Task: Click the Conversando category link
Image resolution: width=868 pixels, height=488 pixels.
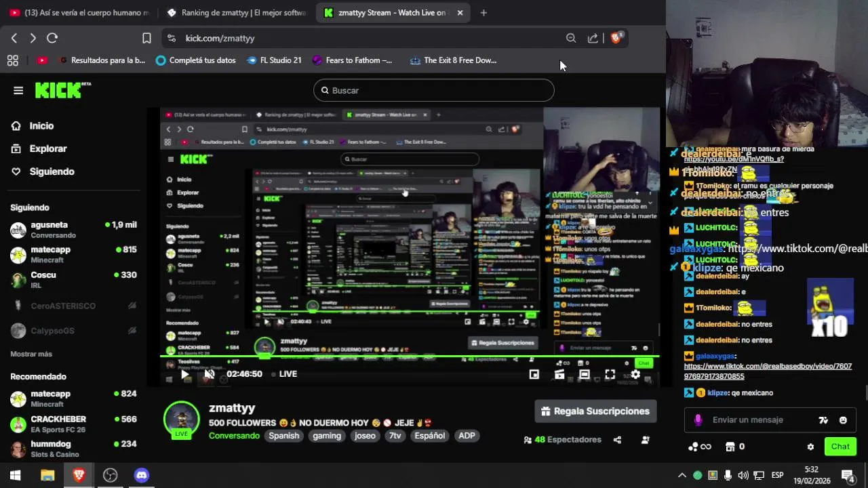Action: [x=234, y=436]
